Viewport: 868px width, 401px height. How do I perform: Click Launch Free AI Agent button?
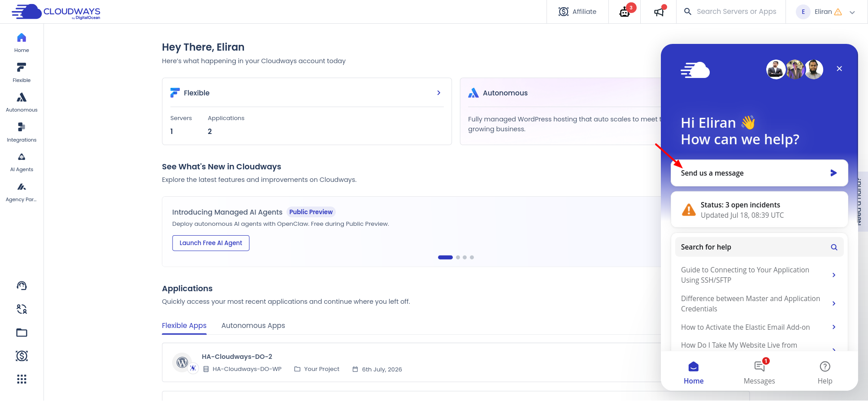211,243
